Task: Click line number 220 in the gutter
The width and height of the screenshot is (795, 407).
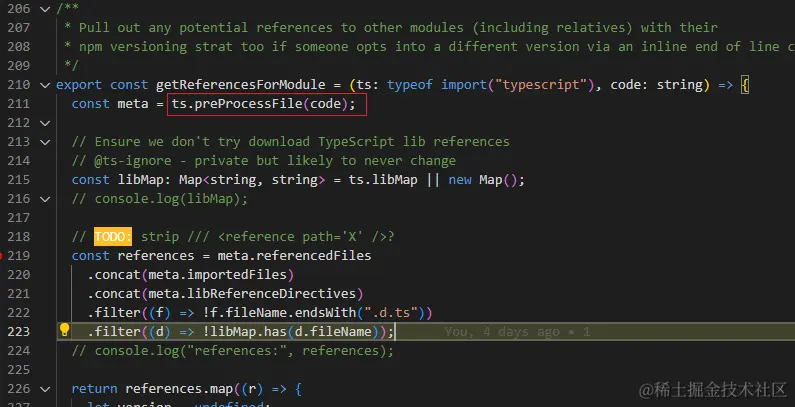Action: coord(19,275)
